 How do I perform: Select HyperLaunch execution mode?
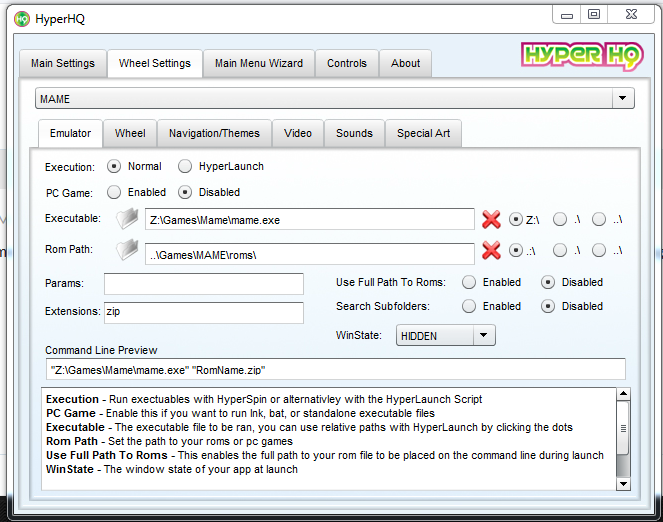[185, 166]
